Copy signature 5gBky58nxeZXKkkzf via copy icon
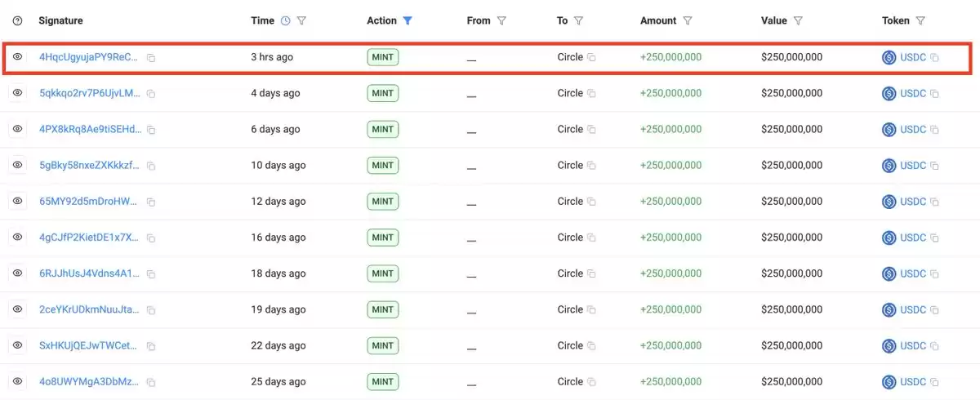Viewport: 980px width, 400px height. [x=151, y=166]
